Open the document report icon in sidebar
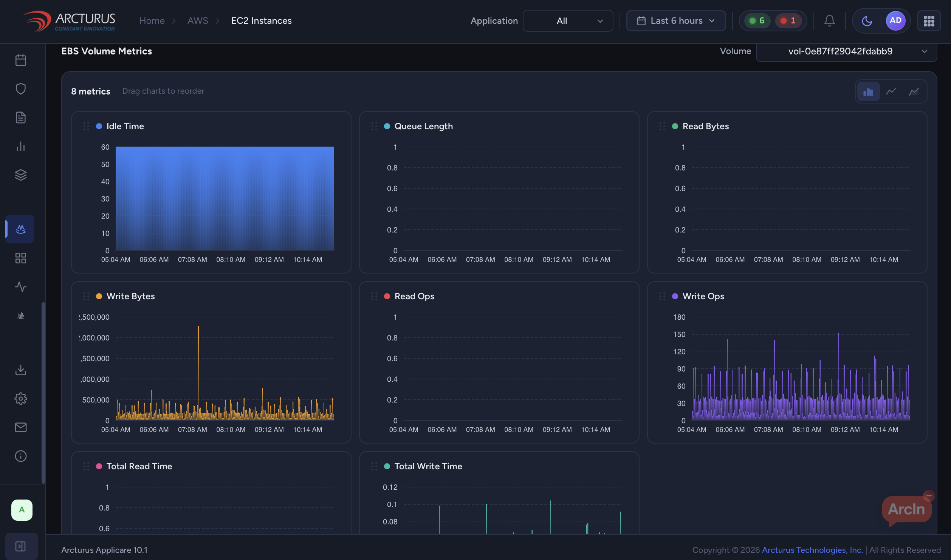Viewport: 951px width, 560px height. pyautogui.click(x=21, y=118)
